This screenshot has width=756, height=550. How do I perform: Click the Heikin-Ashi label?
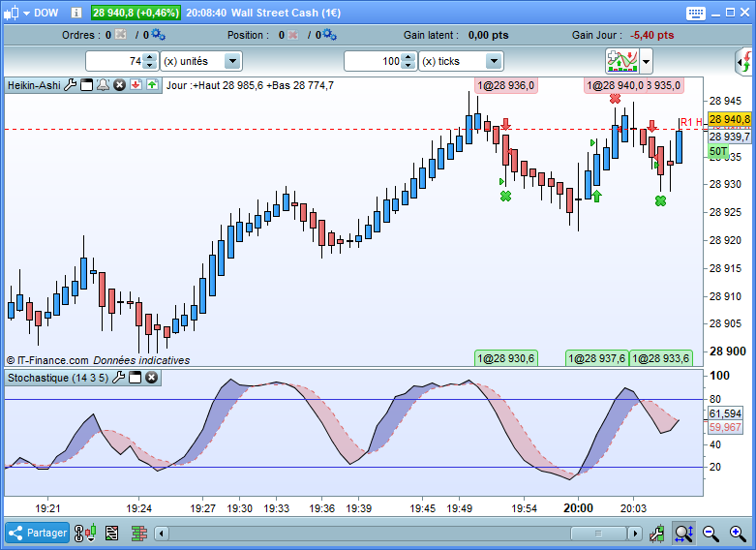34,85
